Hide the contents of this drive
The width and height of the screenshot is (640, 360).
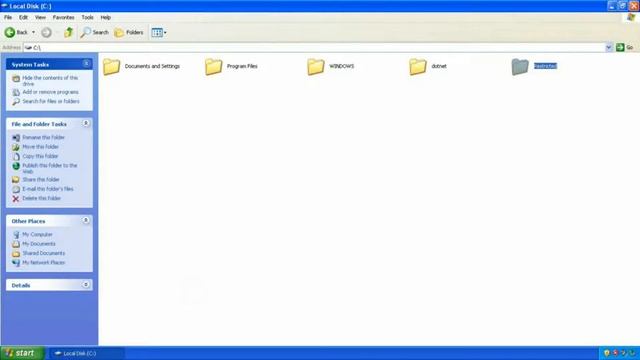pos(50,80)
